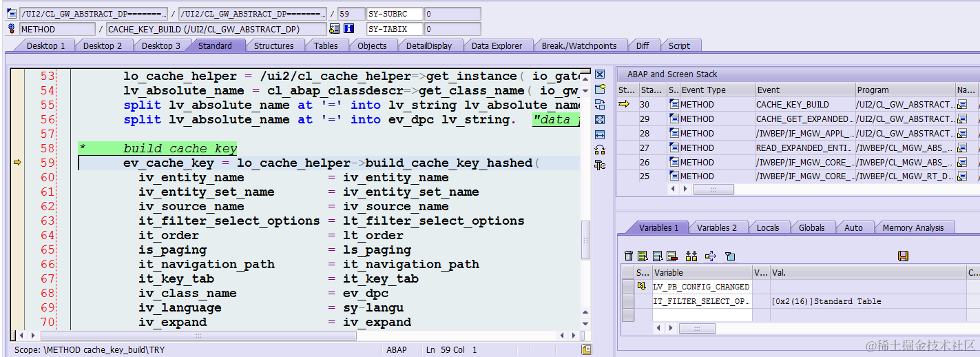Click the SY-TABIX value field
Screen dimensions: 980x357
(x=452, y=29)
